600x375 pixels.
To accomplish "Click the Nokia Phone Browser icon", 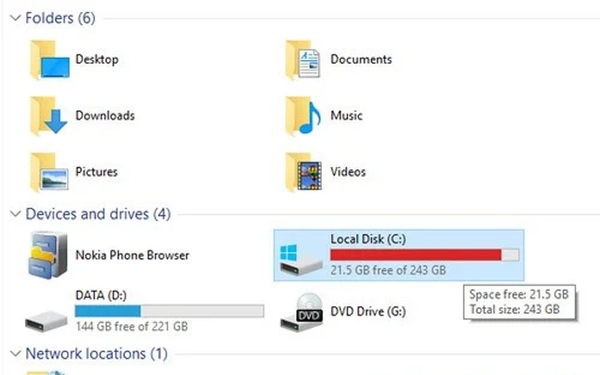I will (x=47, y=255).
